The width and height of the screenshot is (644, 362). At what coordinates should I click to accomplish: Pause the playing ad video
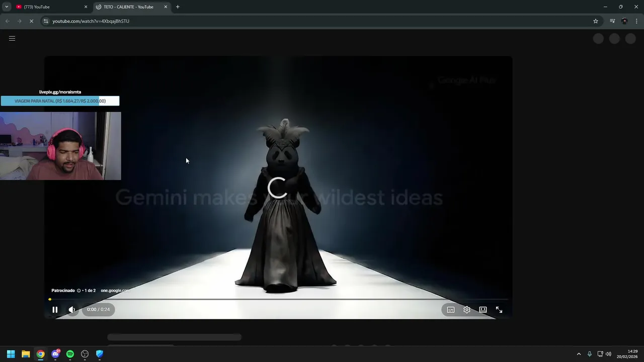[55, 310]
